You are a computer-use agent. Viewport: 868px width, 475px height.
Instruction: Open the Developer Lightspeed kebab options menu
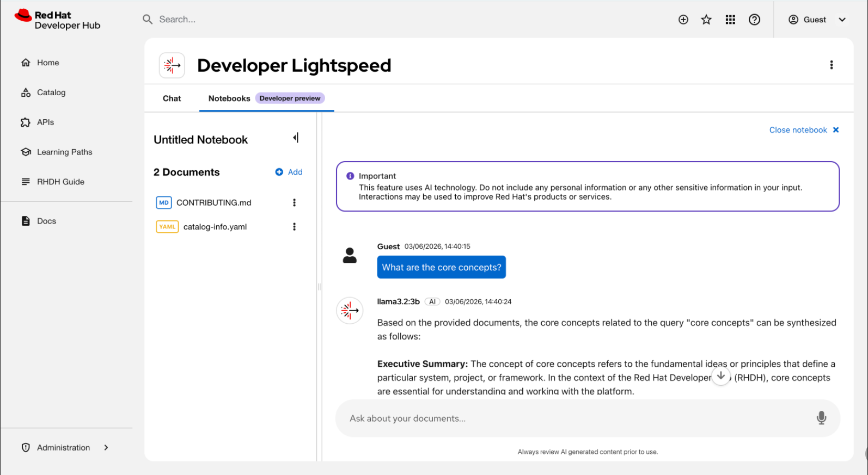pos(831,65)
